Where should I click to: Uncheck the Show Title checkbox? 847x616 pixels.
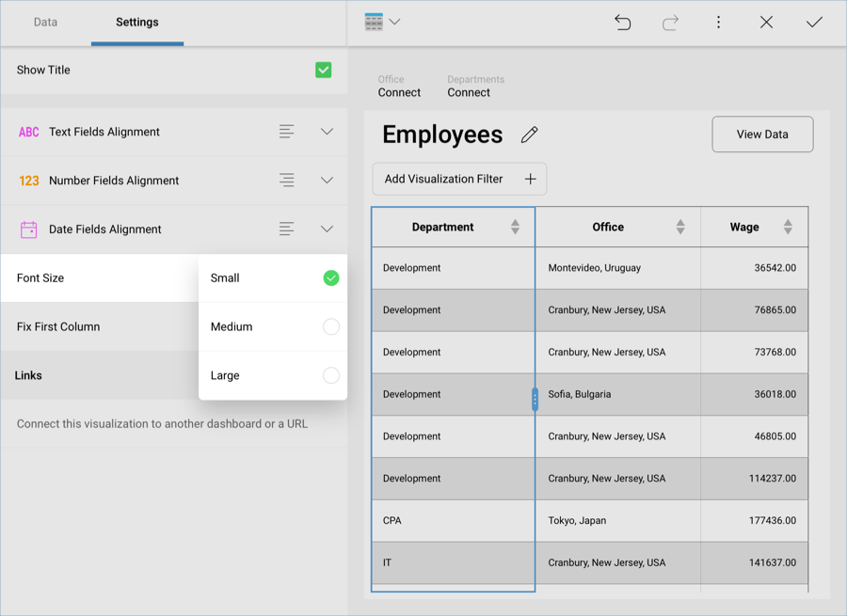click(323, 70)
